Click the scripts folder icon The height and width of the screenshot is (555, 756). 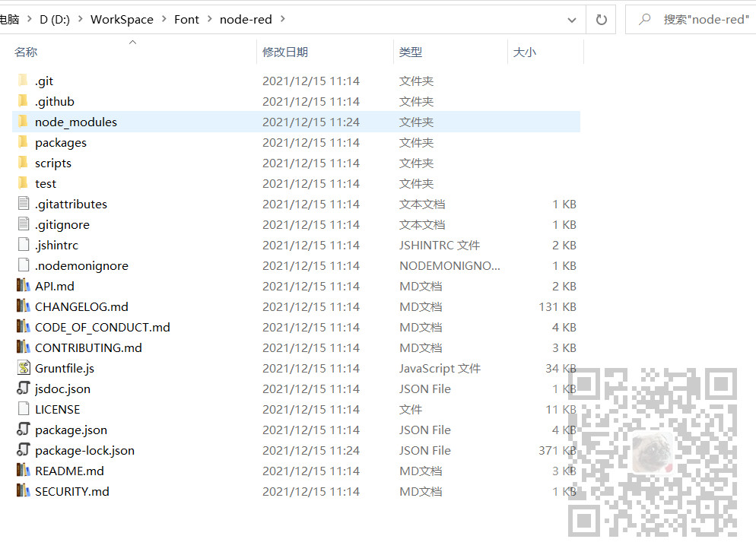(x=23, y=163)
